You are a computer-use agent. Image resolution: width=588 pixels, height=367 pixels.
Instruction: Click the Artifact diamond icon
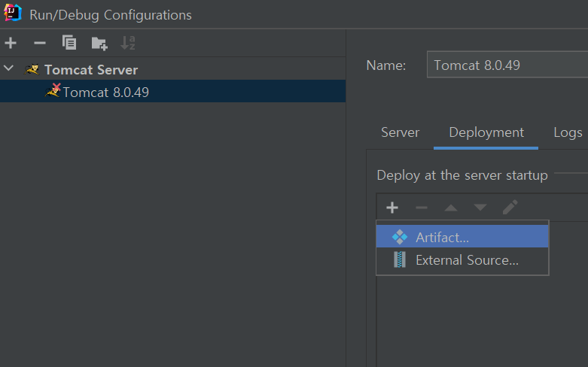pyautogui.click(x=399, y=237)
